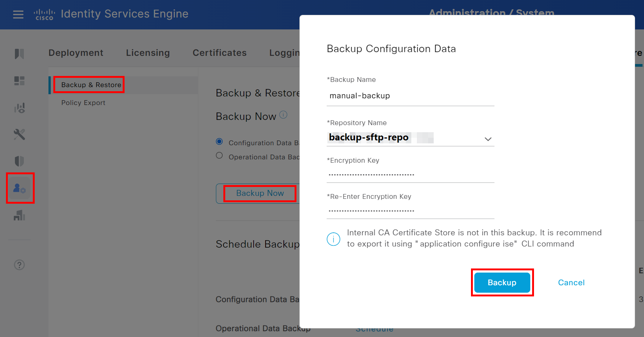Cancel the Backup Configuration Data dialog
This screenshot has width=644, height=337.
[571, 283]
